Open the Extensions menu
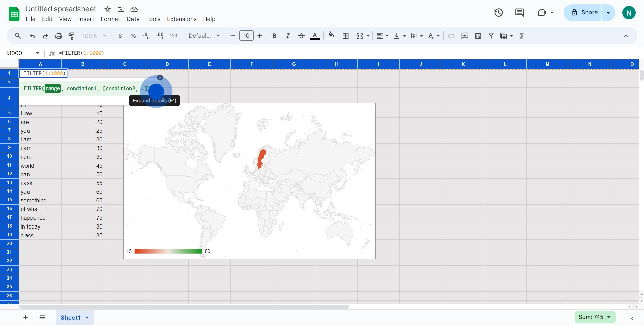 click(181, 19)
